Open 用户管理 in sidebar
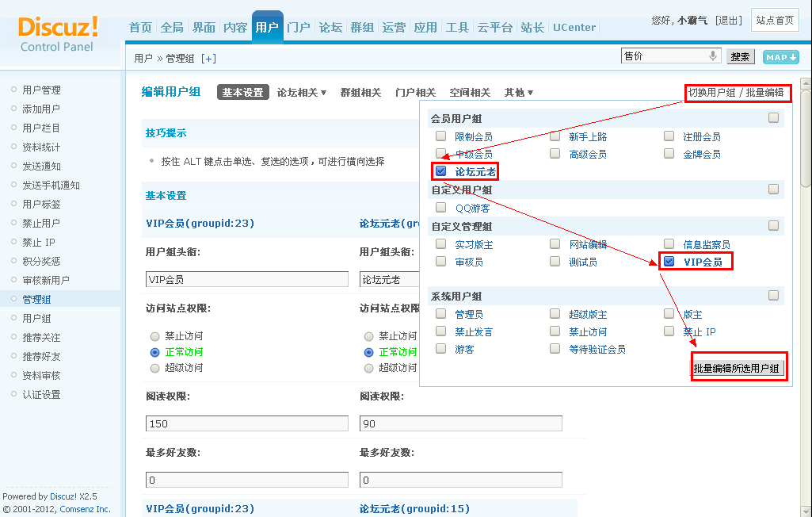 click(41, 90)
